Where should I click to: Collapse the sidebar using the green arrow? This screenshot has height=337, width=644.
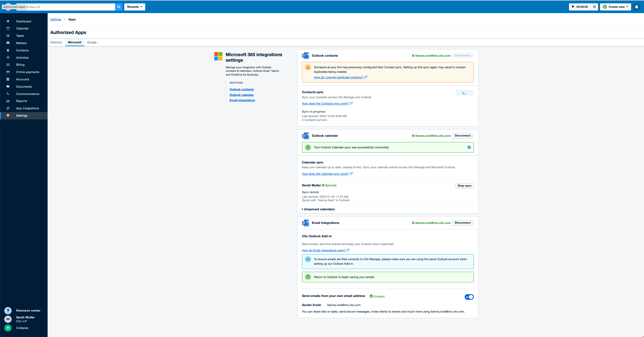8,328
